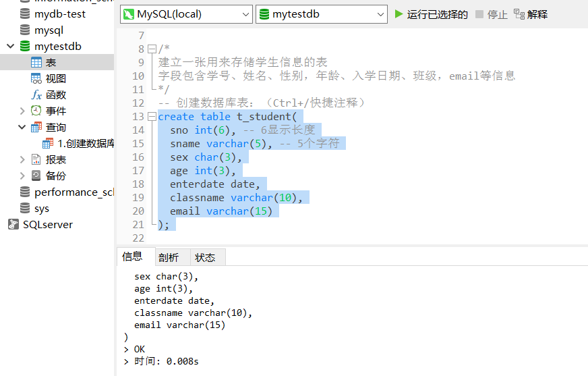Screen dimensions: 588x376
Task: Open the MySQL(local) connection dropdown
Action: pyautogui.click(x=186, y=14)
